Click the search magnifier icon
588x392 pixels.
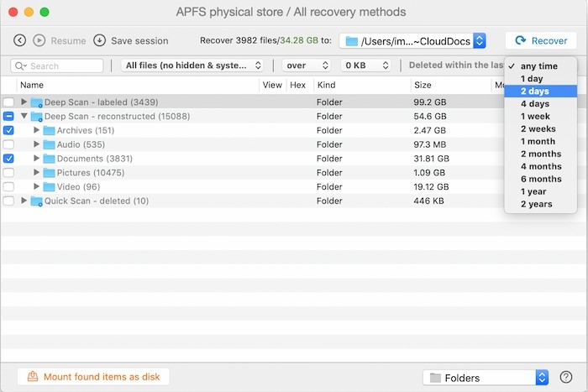tap(19, 66)
